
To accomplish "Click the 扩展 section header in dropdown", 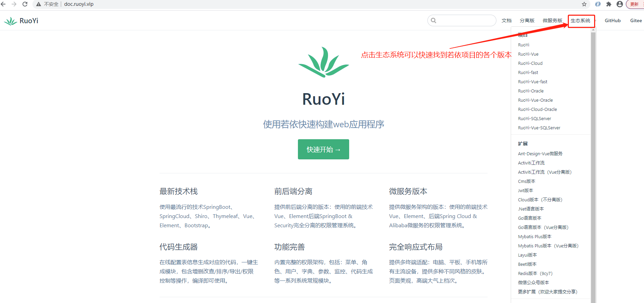I will (523, 144).
